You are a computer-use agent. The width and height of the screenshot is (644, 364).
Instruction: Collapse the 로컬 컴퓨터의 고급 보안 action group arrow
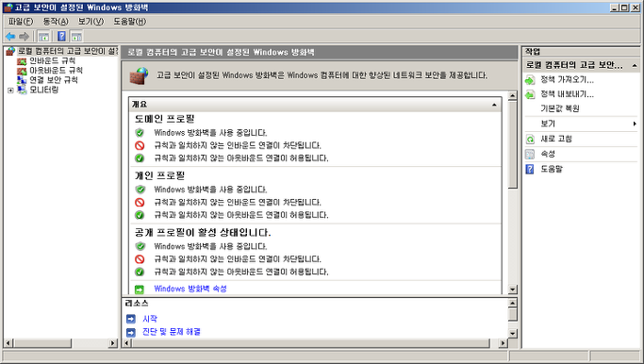[x=635, y=65]
